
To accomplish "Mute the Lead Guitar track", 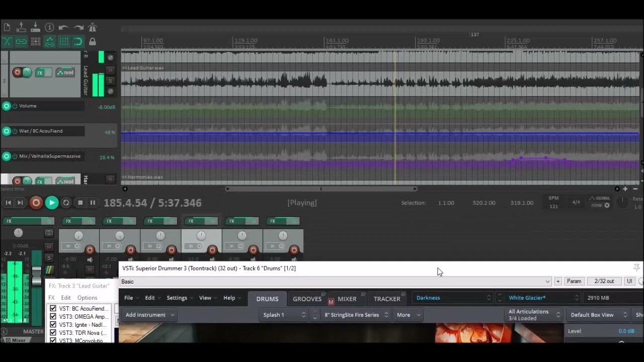I will [x=111, y=70].
